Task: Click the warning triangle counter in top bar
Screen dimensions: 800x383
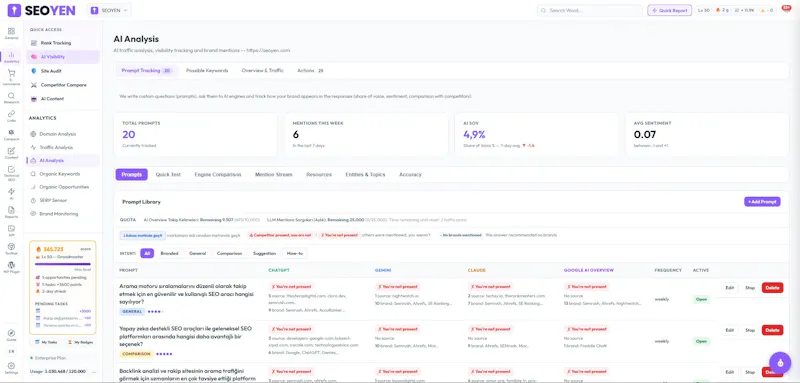Action: pyautogui.click(x=768, y=10)
